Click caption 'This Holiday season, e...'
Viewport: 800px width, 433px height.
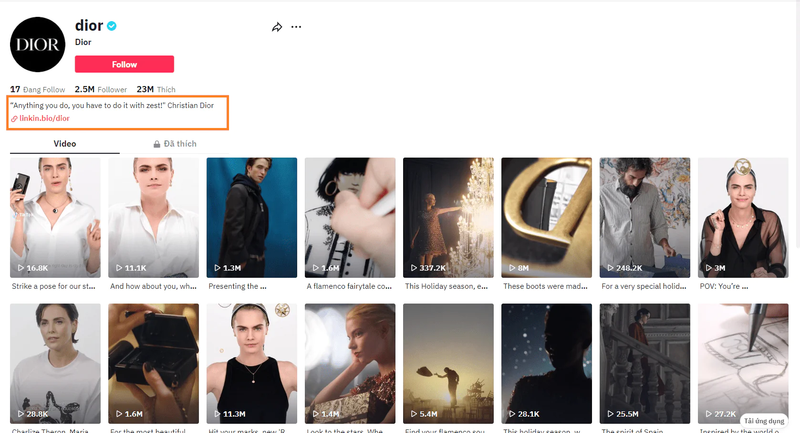point(446,287)
